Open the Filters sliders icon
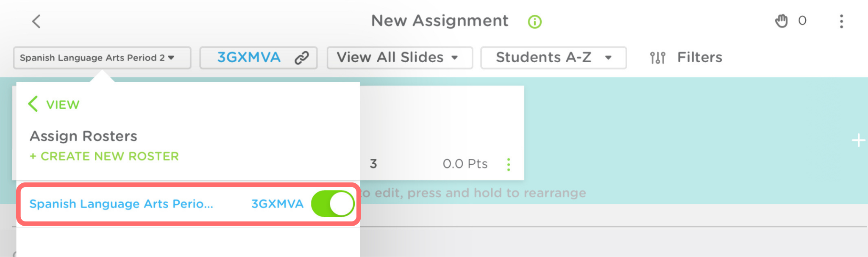 pos(657,58)
